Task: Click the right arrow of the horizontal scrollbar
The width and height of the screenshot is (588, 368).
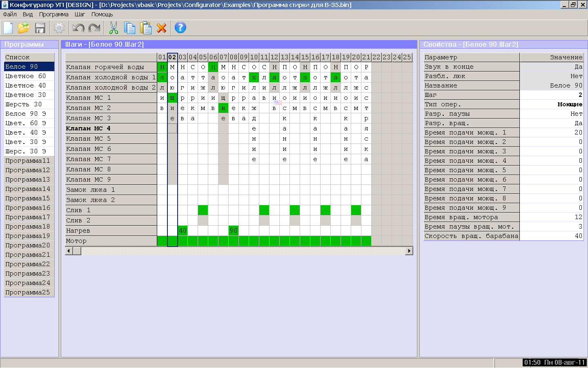Action: pyautogui.click(x=409, y=251)
